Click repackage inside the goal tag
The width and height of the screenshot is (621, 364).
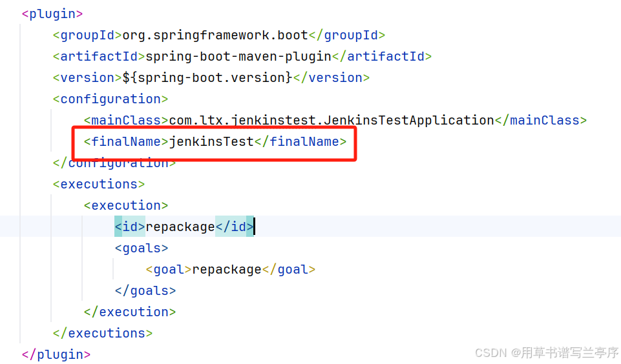click(227, 269)
